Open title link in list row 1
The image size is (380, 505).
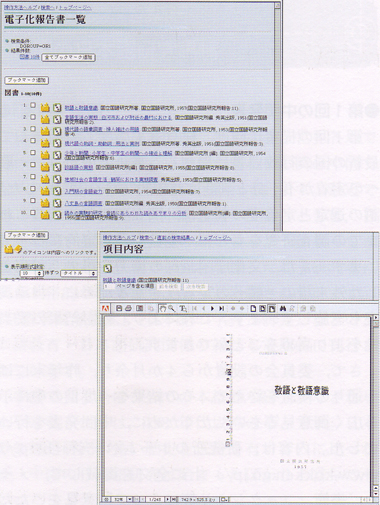[81, 108]
